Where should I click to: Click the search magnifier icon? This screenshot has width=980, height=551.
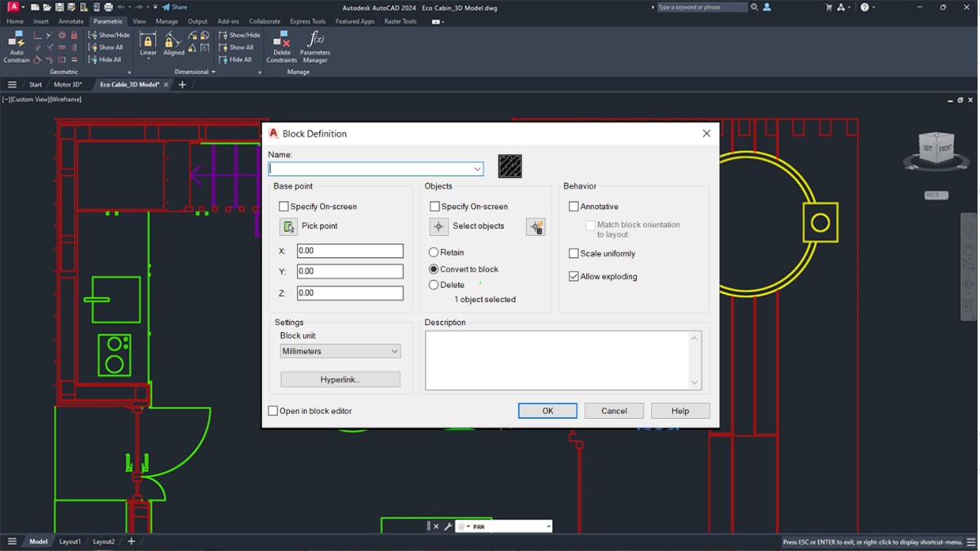coord(754,7)
